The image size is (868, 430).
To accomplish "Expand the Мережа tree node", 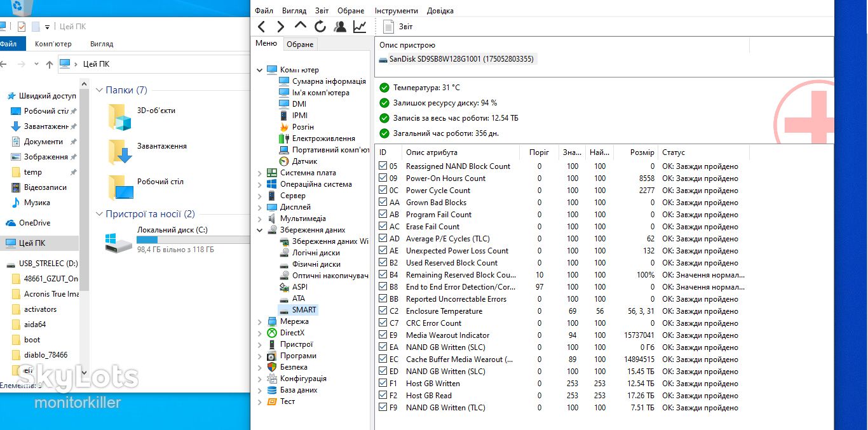I will pyautogui.click(x=260, y=321).
